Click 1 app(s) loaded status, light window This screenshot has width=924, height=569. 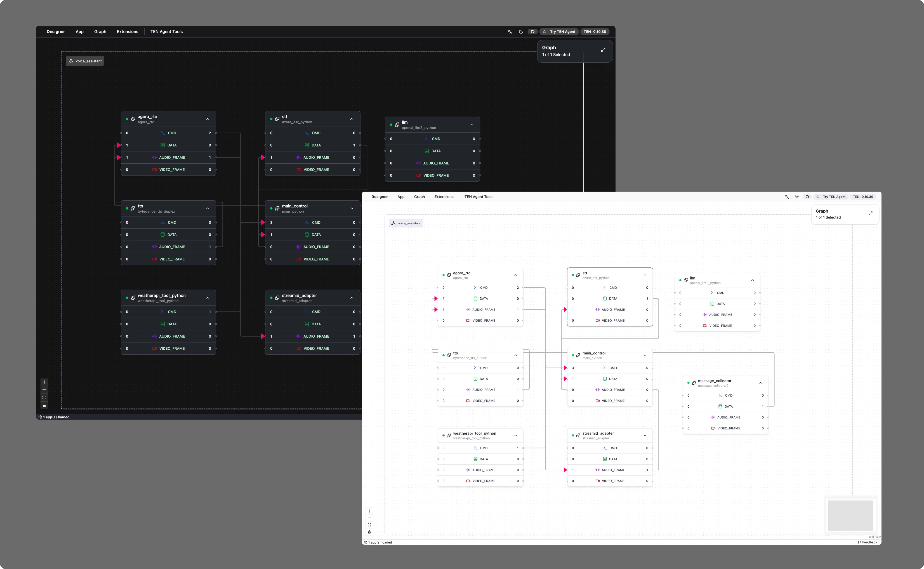pos(378,542)
